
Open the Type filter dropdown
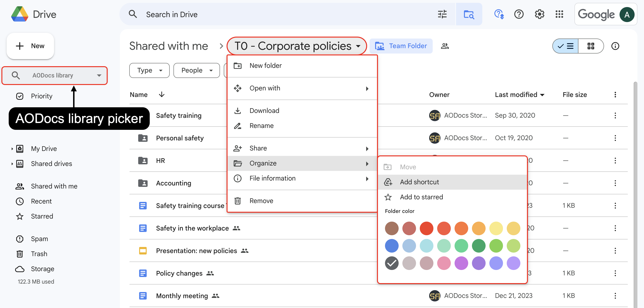pos(149,70)
